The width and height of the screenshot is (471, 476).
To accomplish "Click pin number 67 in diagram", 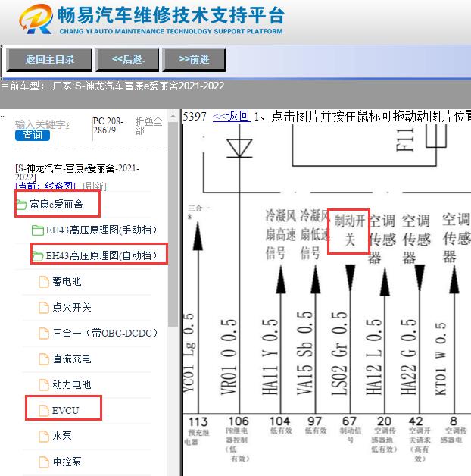I will 349,421.
